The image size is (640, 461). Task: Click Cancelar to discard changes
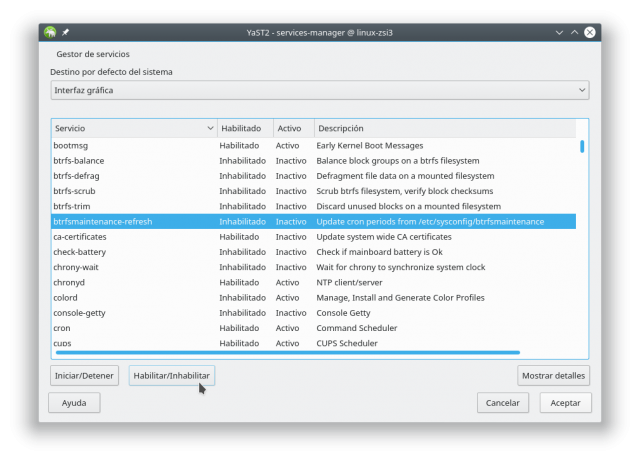(502, 403)
